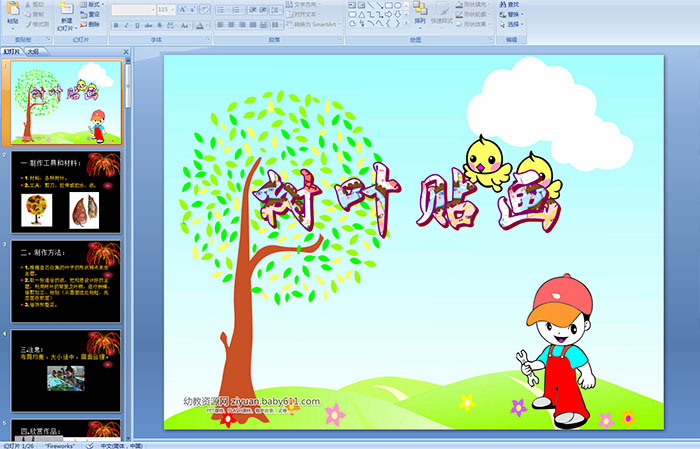Viewport: 700px width, 449px height.
Task: Open the Line Spacing dropdown
Action: (276, 9)
